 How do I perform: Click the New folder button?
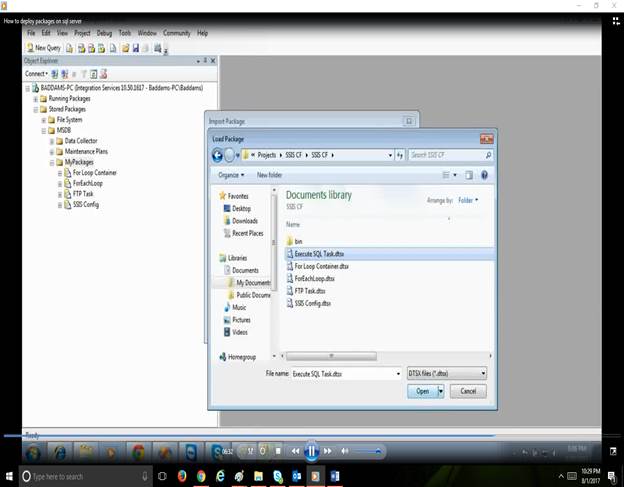pyautogui.click(x=269, y=175)
